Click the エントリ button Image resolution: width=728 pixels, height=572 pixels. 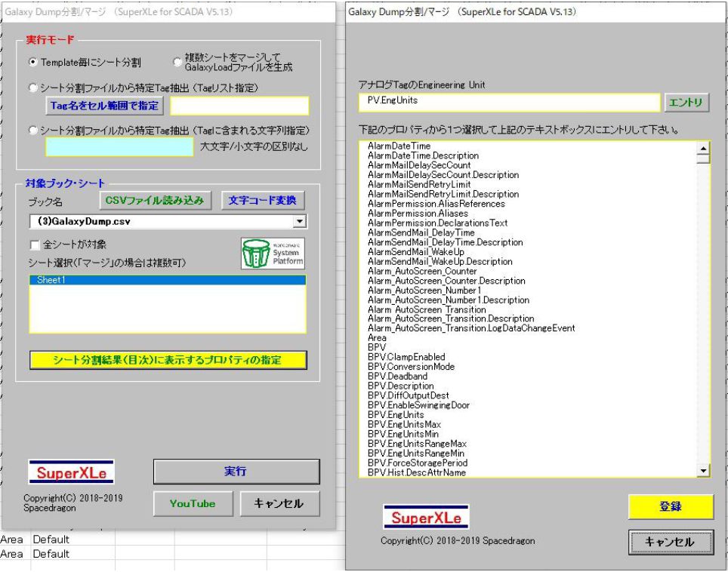point(686,102)
